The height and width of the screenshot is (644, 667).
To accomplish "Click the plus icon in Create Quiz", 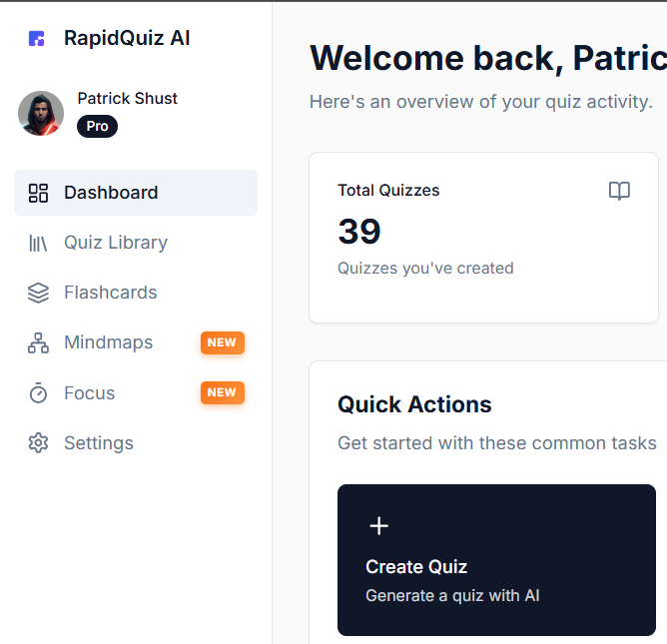I will [x=378, y=526].
